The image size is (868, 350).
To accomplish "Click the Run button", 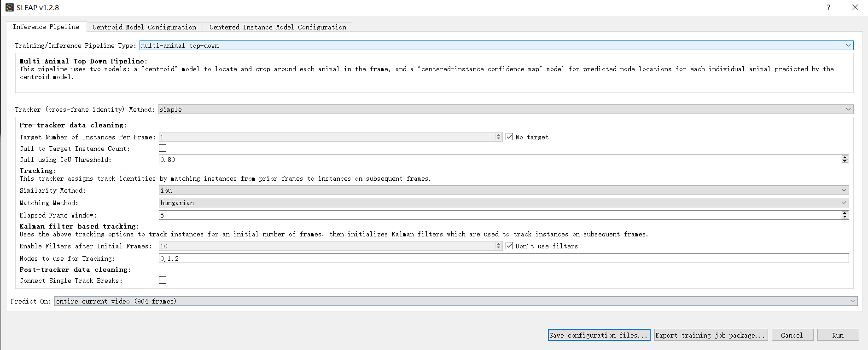I will click(838, 335).
